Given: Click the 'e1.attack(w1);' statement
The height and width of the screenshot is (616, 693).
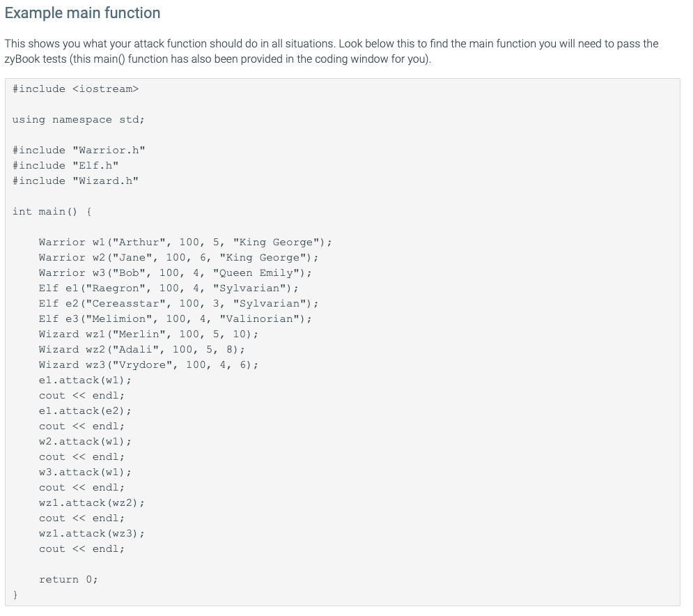Looking at the screenshot, I should click(85, 380).
